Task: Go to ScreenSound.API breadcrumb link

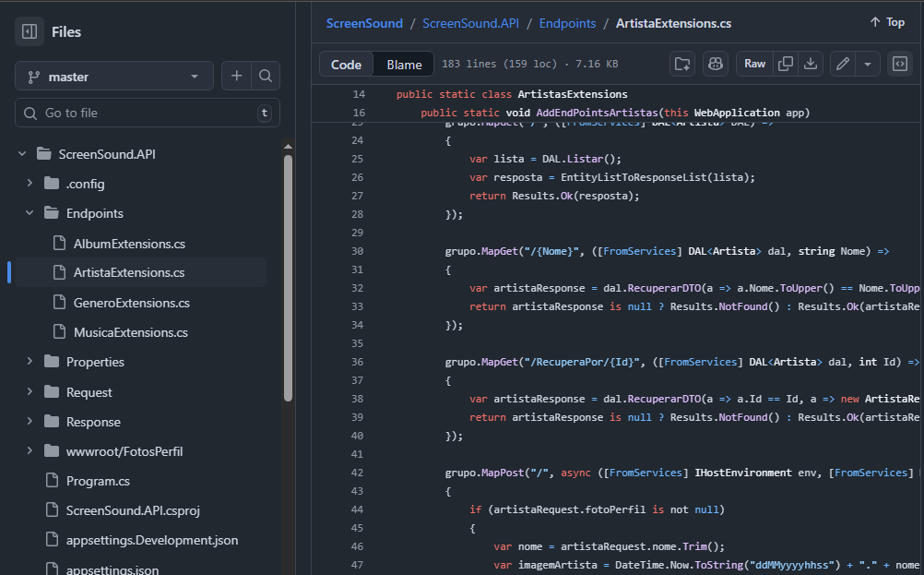Action: (471, 23)
